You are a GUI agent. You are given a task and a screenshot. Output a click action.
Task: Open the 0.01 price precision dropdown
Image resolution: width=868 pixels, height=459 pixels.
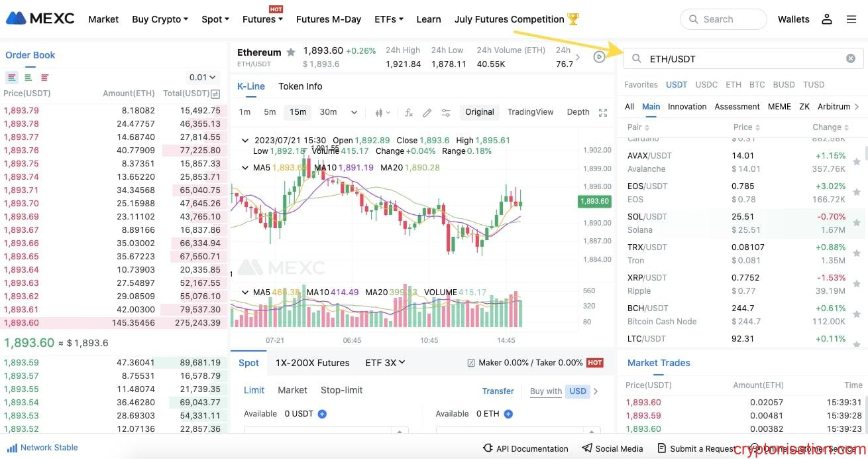202,78
